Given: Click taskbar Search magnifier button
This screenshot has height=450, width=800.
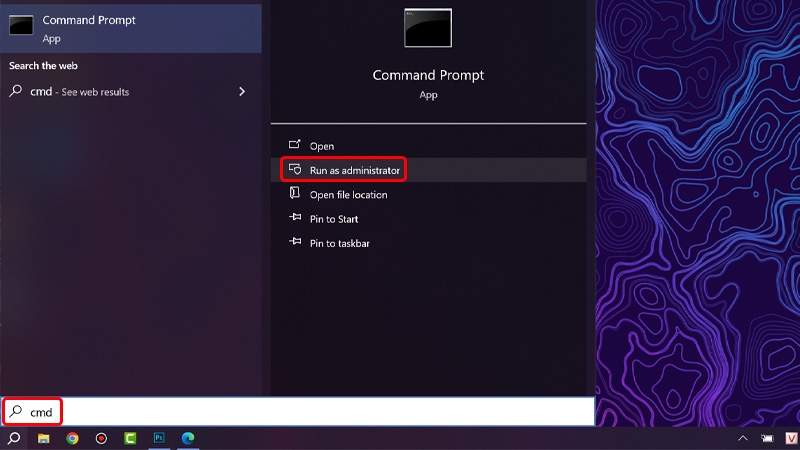Looking at the screenshot, I should (x=14, y=438).
